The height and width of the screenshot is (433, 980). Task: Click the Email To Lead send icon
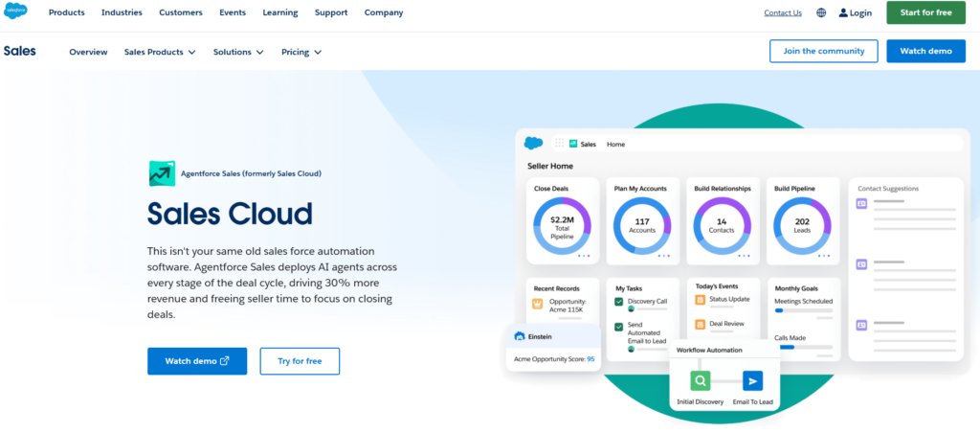tap(752, 380)
